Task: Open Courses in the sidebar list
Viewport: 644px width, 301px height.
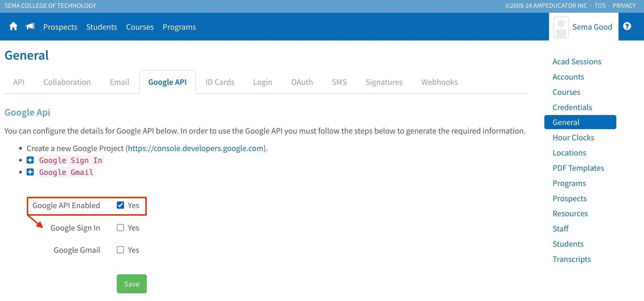Action: (566, 92)
